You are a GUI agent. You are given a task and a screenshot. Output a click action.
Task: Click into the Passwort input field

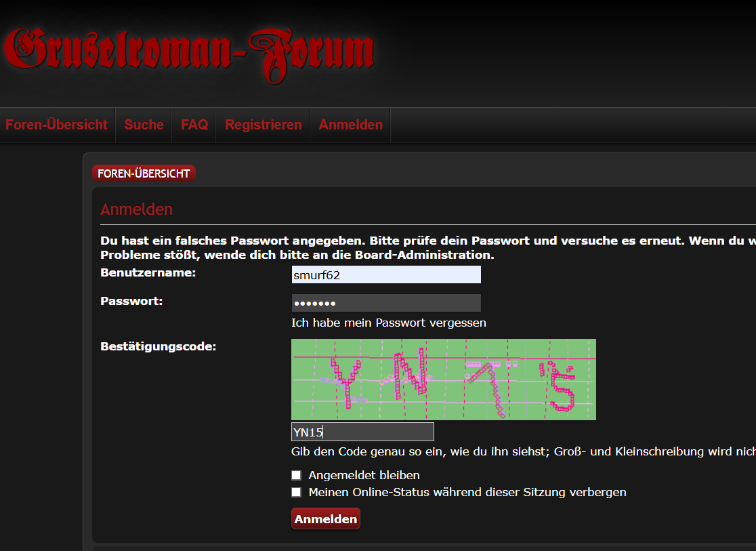pos(385,302)
